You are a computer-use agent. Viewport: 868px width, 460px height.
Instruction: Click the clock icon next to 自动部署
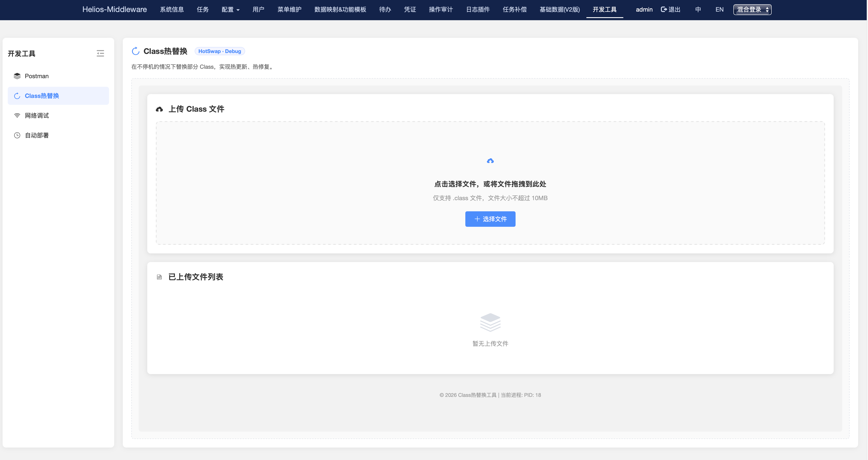click(x=17, y=135)
